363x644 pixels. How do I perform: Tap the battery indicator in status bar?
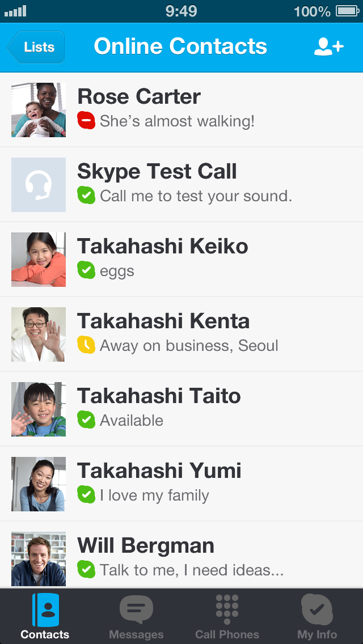(348, 11)
